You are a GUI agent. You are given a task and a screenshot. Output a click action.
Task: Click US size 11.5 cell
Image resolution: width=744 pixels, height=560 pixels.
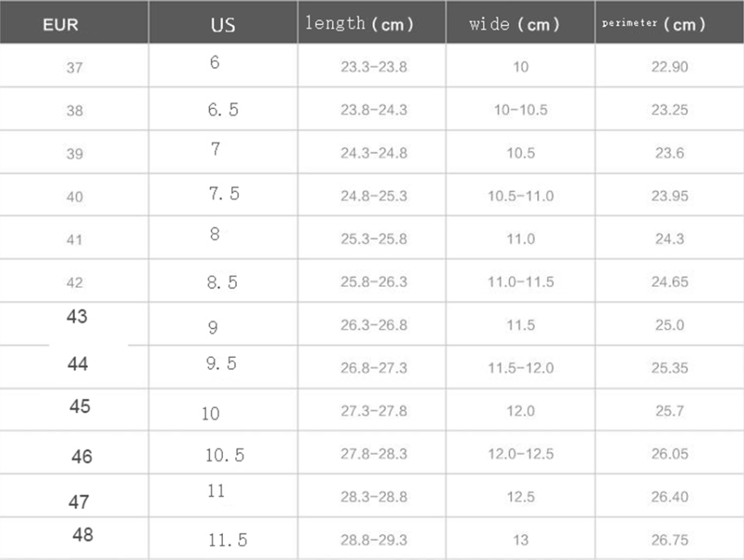(226, 541)
